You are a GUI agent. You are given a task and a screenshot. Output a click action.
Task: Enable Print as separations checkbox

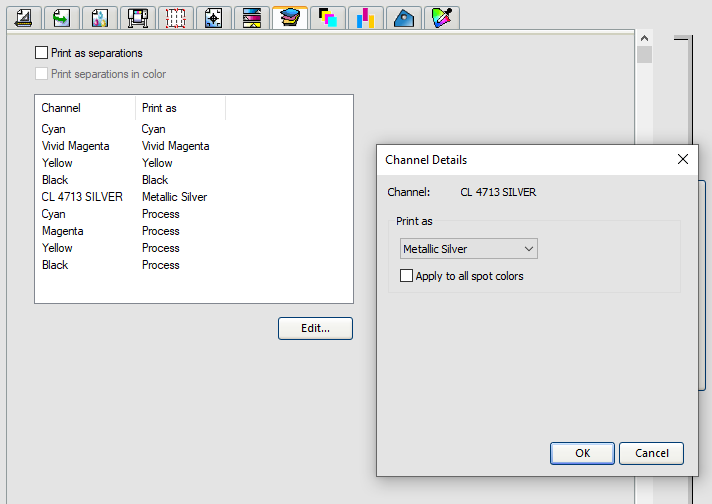point(41,53)
